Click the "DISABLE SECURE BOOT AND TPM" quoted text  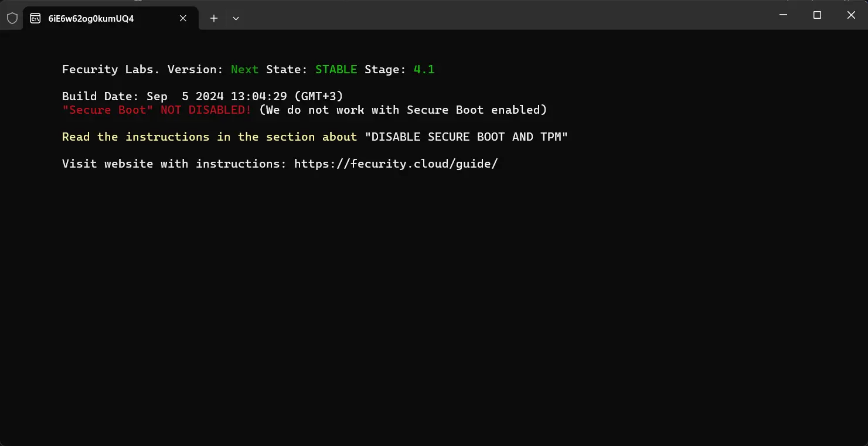tap(466, 137)
